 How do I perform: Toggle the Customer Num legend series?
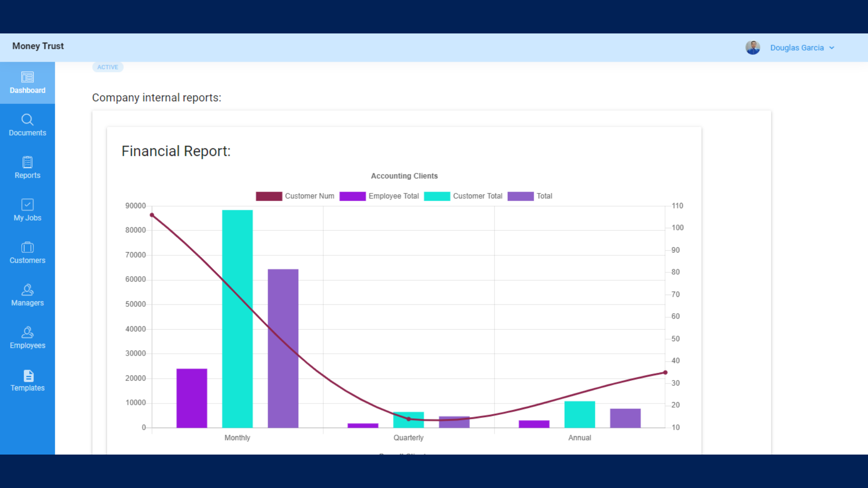295,196
